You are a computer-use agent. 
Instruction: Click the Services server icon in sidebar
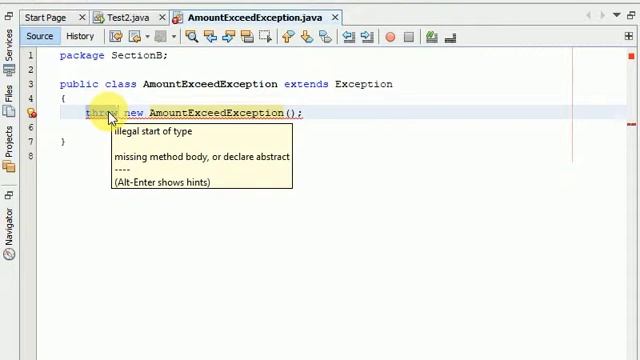click(9, 71)
